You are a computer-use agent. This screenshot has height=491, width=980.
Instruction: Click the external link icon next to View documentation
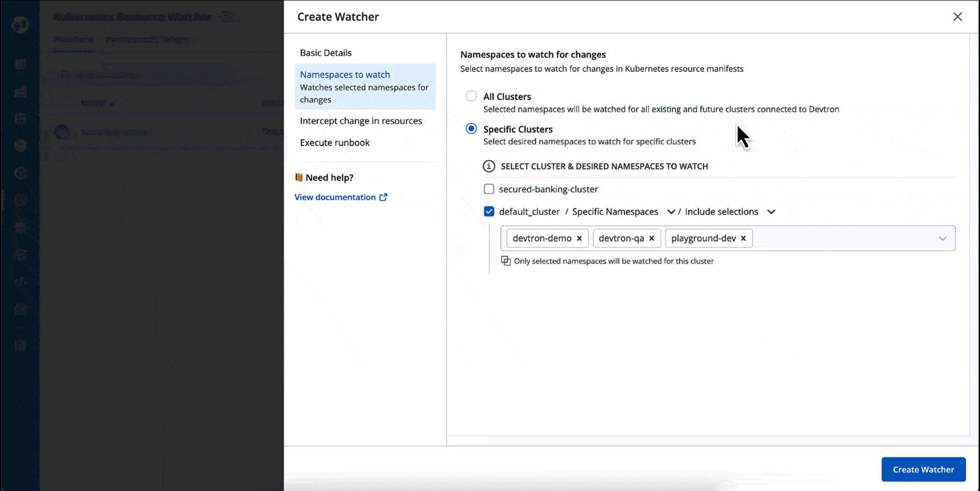tap(383, 197)
